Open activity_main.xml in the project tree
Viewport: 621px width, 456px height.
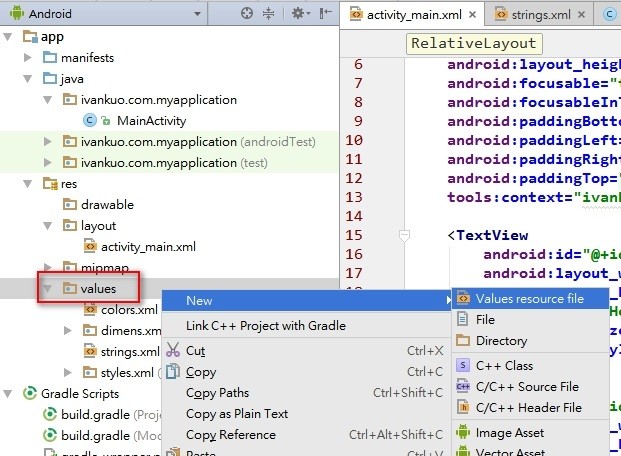point(148,247)
